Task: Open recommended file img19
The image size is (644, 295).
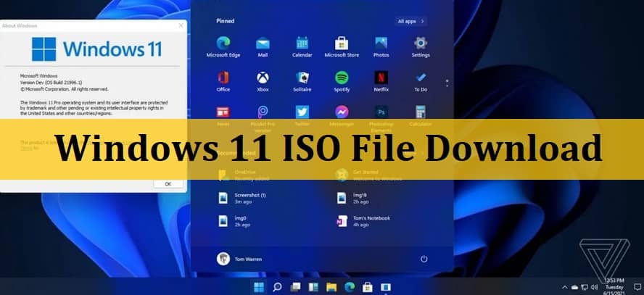Action: point(352,198)
